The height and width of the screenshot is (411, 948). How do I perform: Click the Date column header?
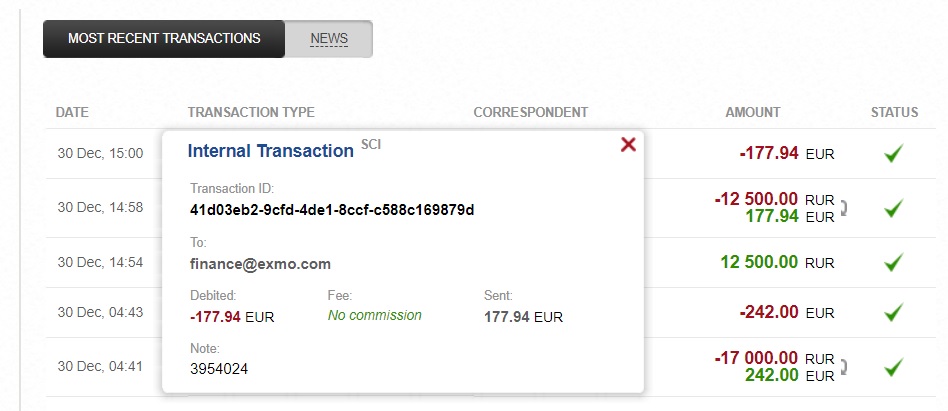click(72, 112)
